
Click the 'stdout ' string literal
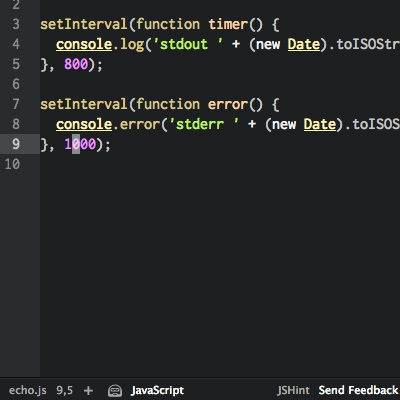coord(188,44)
